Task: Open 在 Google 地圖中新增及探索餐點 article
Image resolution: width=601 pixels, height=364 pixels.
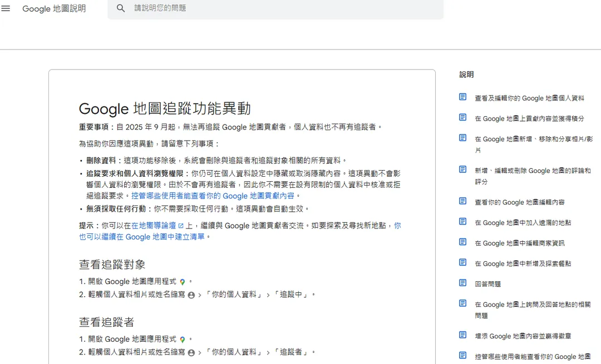Action: [523, 264]
